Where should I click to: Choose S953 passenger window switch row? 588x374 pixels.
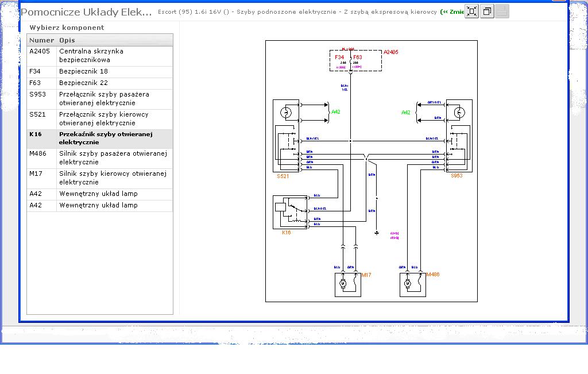click(x=99, y=99)
